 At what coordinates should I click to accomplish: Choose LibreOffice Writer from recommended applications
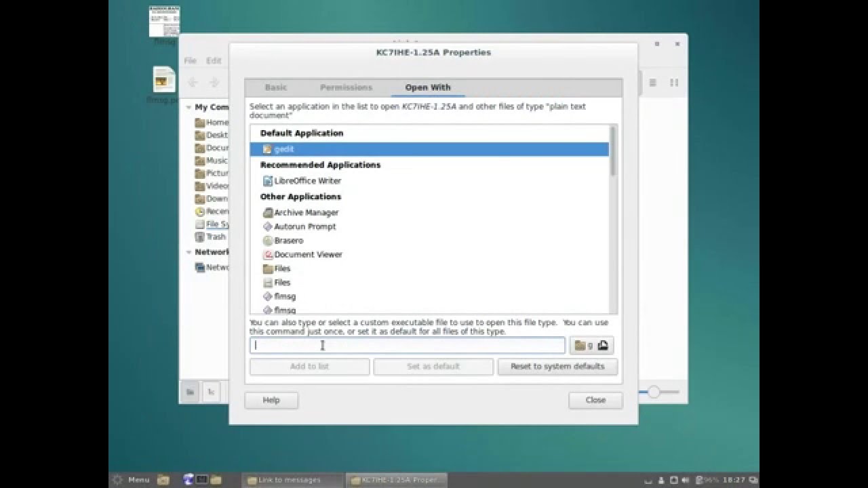pyautogui.click(x=429, y=181)
